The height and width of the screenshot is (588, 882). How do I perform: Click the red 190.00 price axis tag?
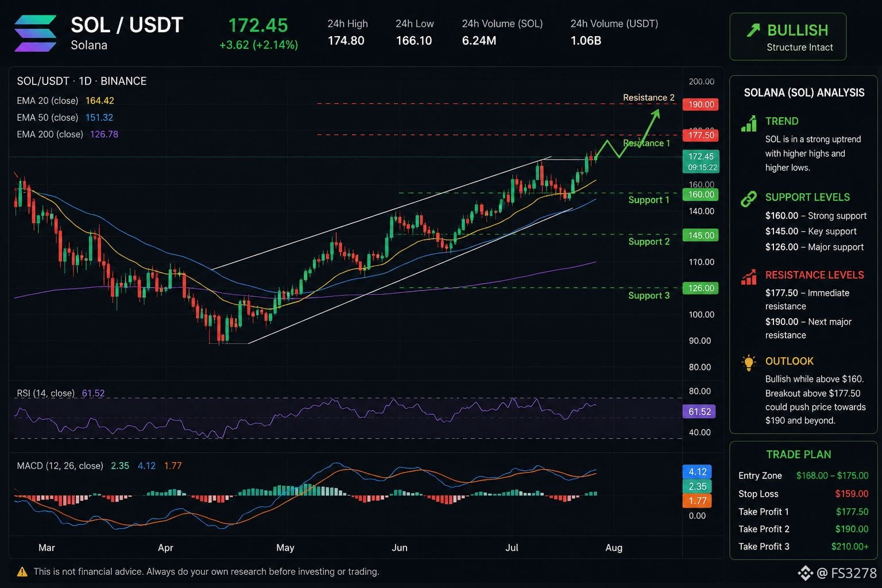[701, 105]
